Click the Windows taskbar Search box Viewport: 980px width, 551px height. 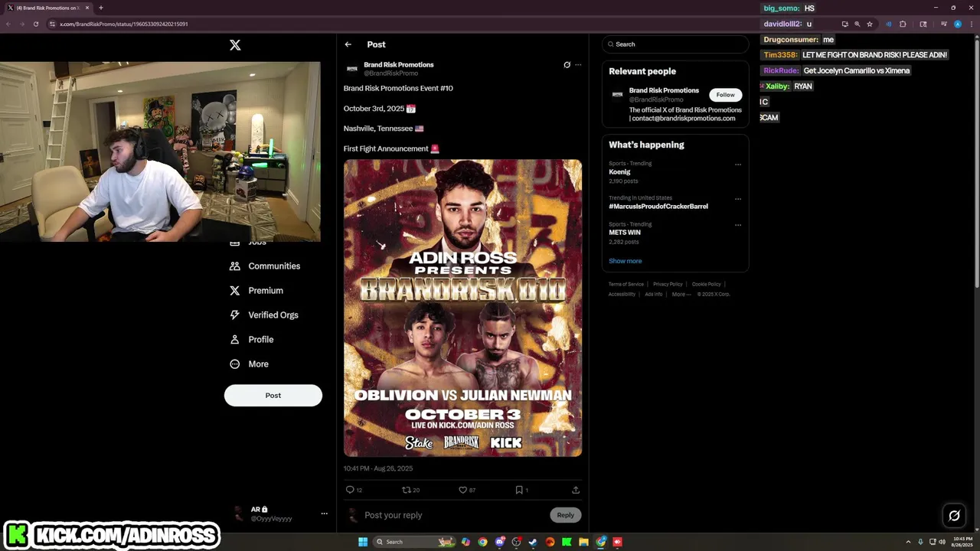click(x=414, y=542)
